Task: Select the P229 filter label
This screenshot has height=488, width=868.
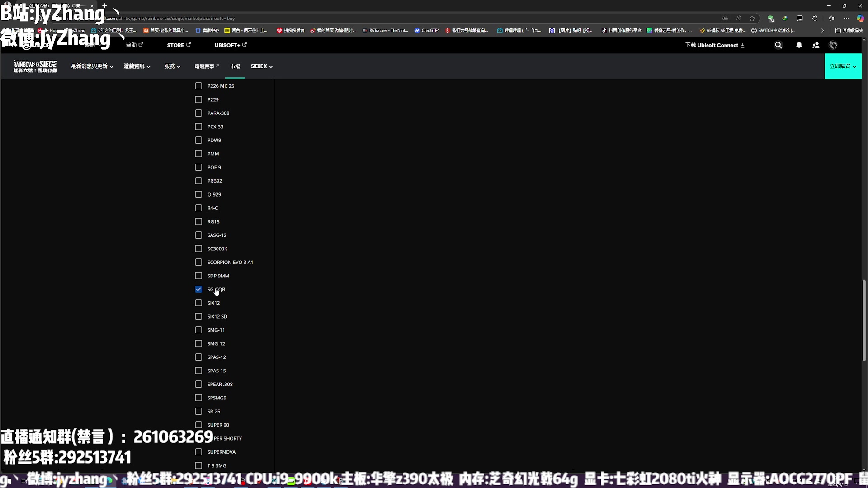Action: tap(213, 99)
